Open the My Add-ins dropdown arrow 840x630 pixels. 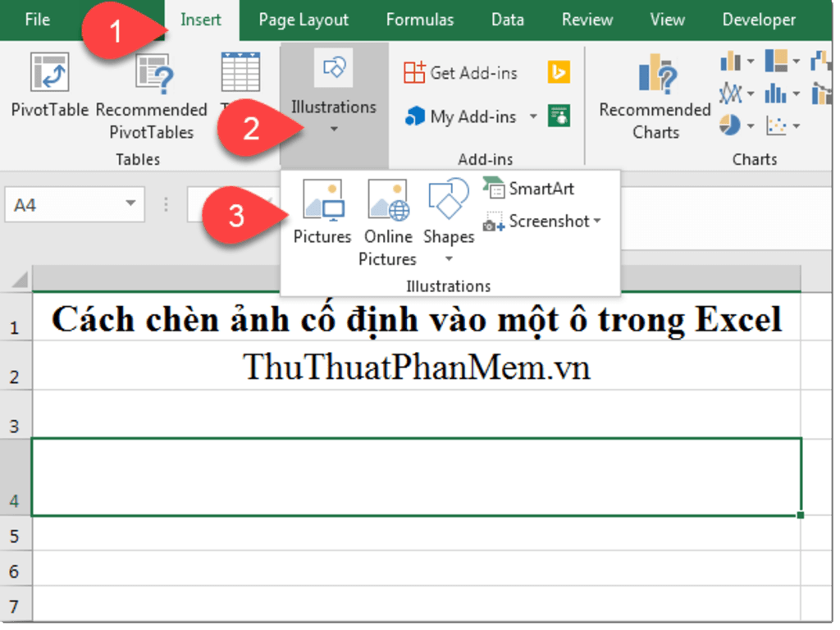pos(532,116)
